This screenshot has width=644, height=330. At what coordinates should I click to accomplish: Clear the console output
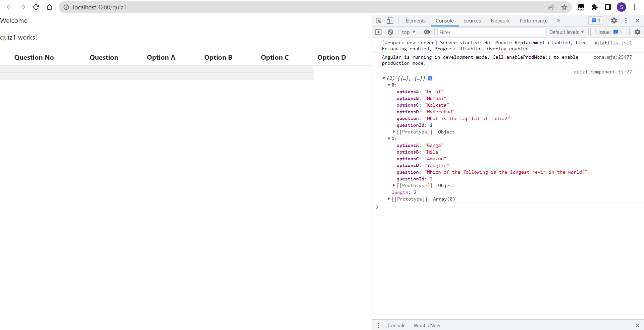tap(390, 32)
